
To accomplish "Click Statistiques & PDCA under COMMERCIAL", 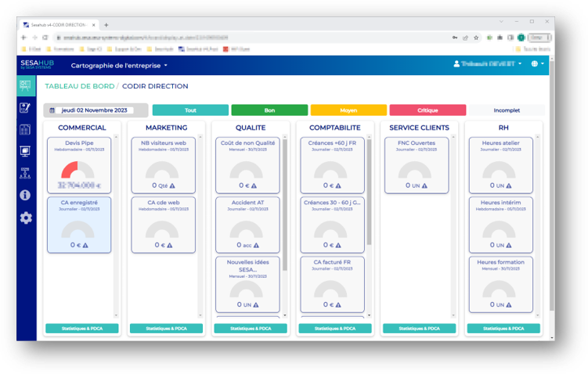I will pyautogui.click(x=82, y=329).
